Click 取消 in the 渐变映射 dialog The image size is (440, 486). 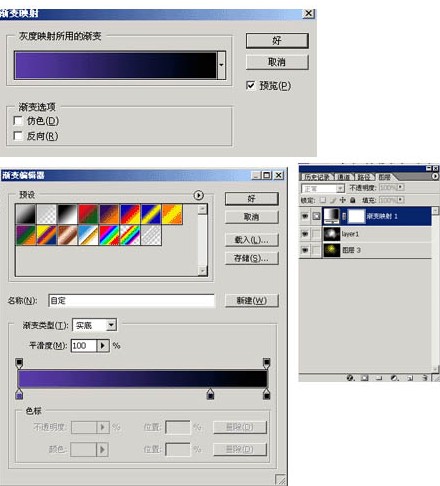277,62
